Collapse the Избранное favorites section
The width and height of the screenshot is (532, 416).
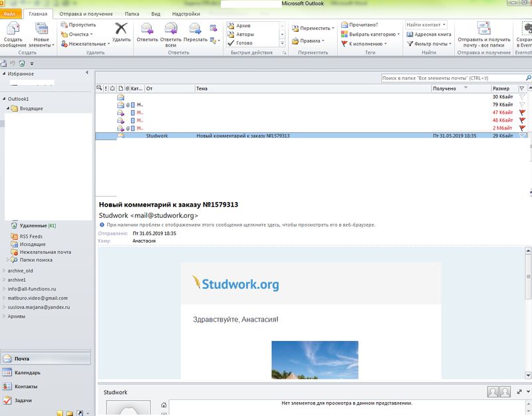pyautogui.click(x=88, y=73)
